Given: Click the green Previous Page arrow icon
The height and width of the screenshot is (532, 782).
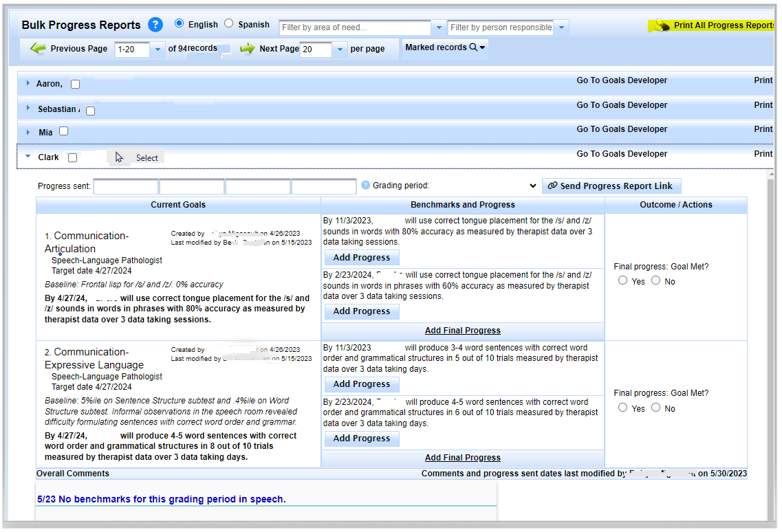Looking at the screenshot, I should 38,48.
